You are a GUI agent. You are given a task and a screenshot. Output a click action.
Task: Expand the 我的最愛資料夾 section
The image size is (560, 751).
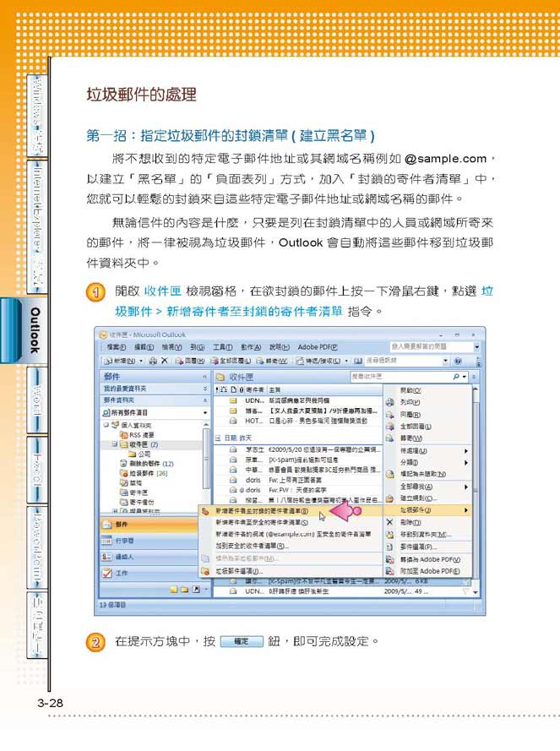[205, 389]
